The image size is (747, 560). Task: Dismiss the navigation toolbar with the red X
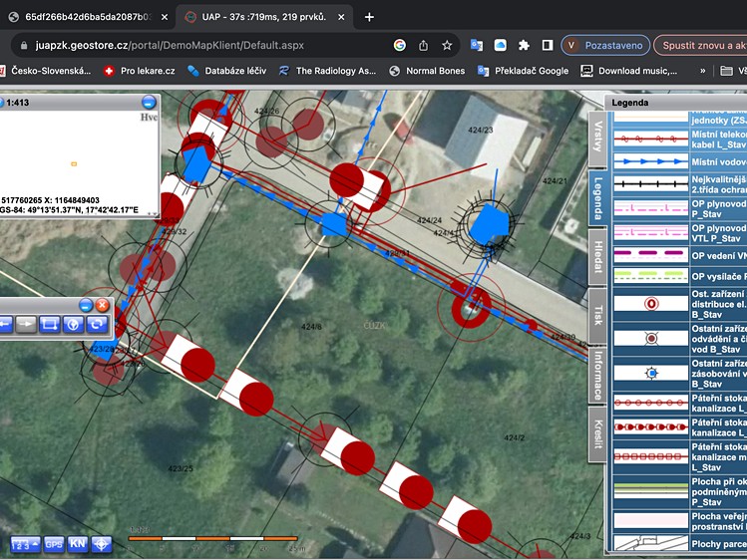pos(102,306)
